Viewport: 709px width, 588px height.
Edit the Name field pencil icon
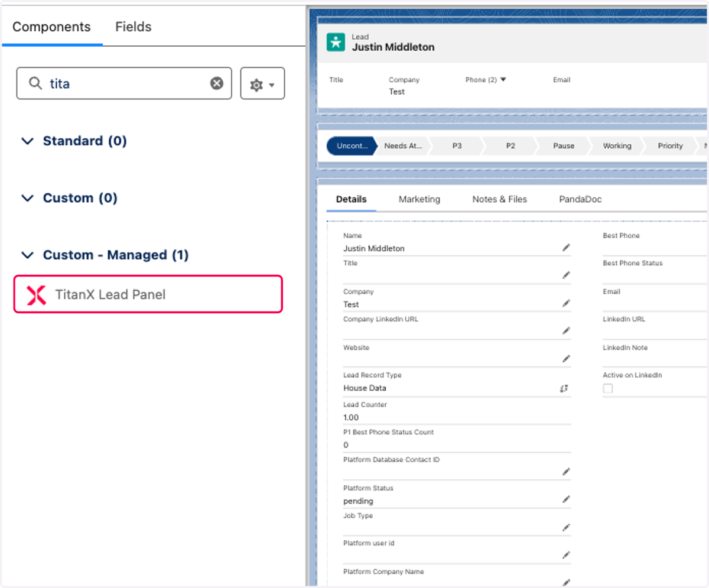pyautogui.click(x=566, y=248)
